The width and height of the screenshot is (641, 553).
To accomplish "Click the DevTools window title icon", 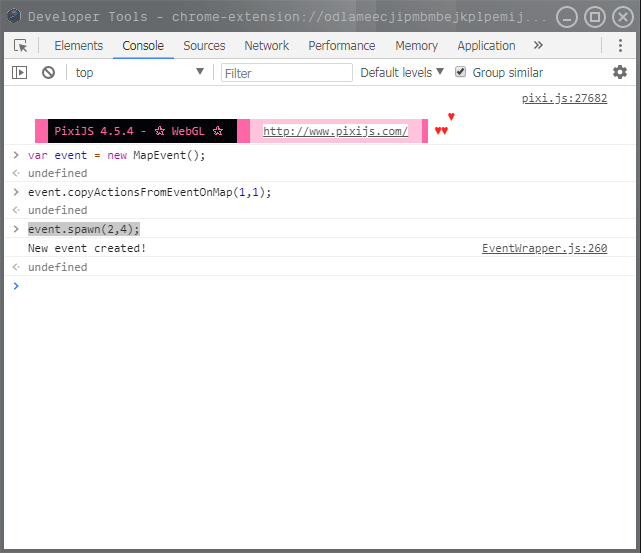I will 14,16.
